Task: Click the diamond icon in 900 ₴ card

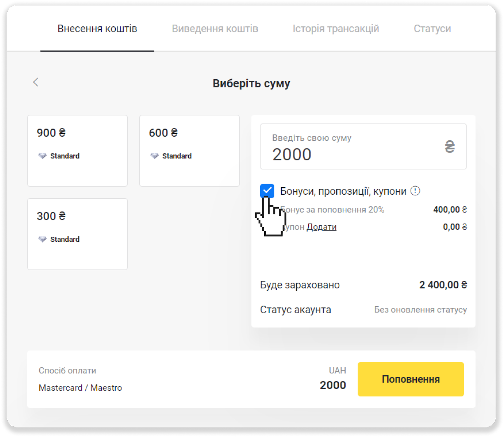Action: point(42,156)
